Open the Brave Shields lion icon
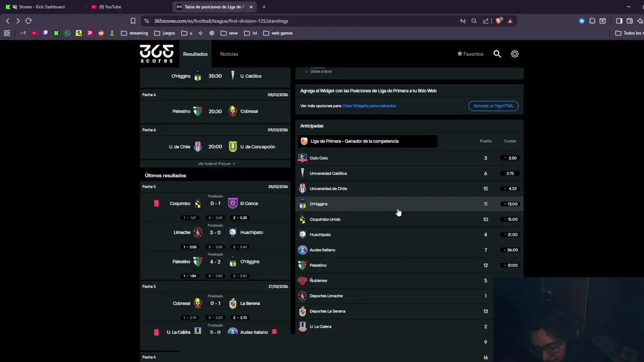The width and height of the screenshot is (644, 362). (499, 21)
